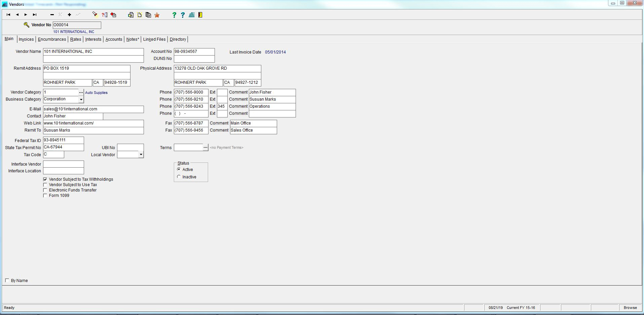The width and height of the screenshot is (644, 315).
Task: Open the Interests tab
Action: coord(93,39)
